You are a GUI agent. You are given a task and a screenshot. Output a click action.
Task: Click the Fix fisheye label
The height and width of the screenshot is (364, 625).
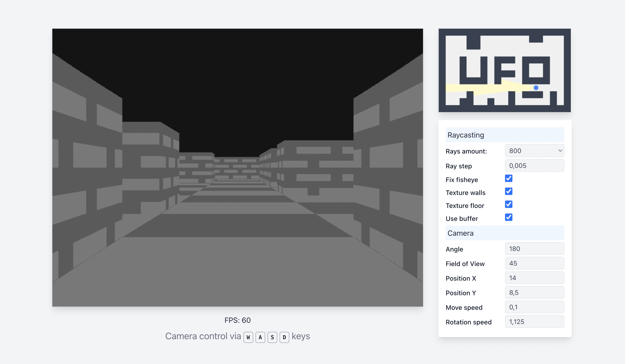[x=462, y=180]
